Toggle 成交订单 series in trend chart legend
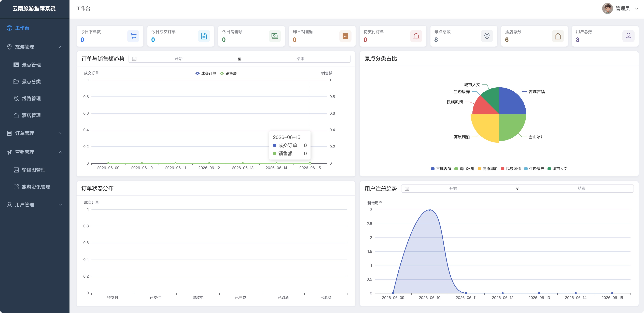This screenshot has height=313, width=644. (205, 73)
